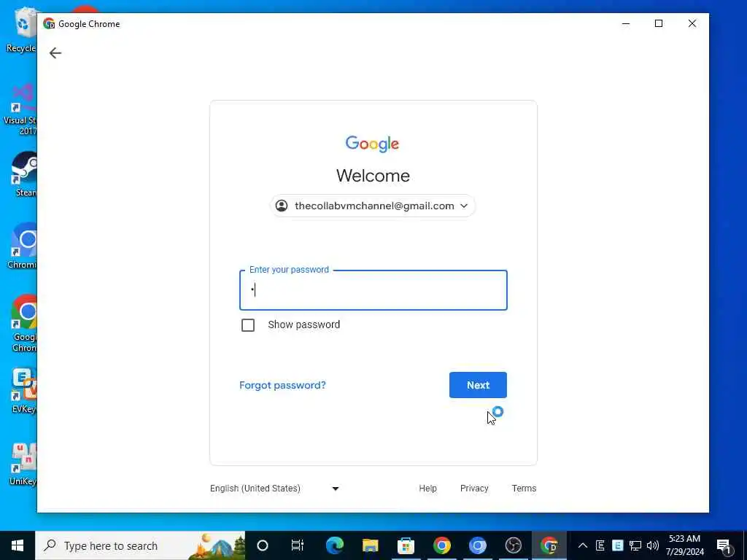Go back using the arrow icon
This screenshot has width=747, height=560.
[55, 52]
